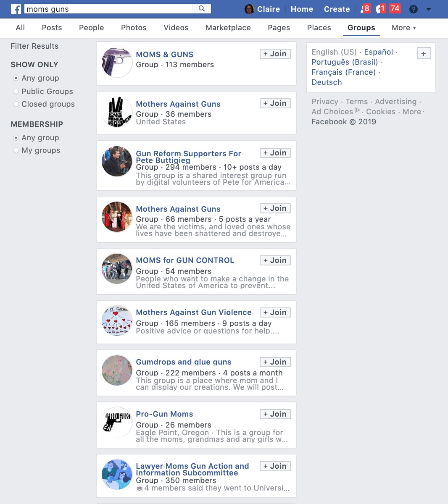Join the Pro-Gun Moms group
The image size is (448, 504).
point(275,414)
